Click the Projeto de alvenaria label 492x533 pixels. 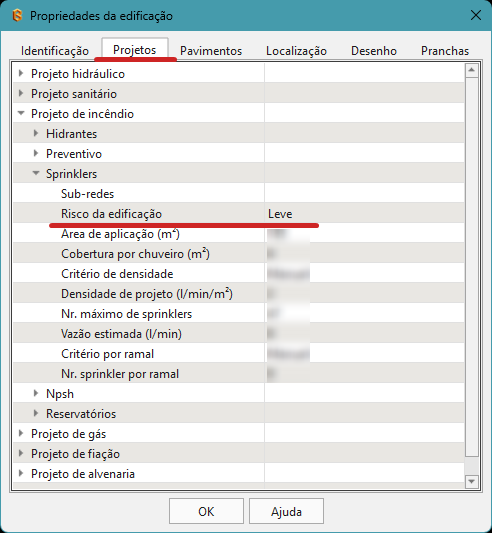tap(83, 474)
